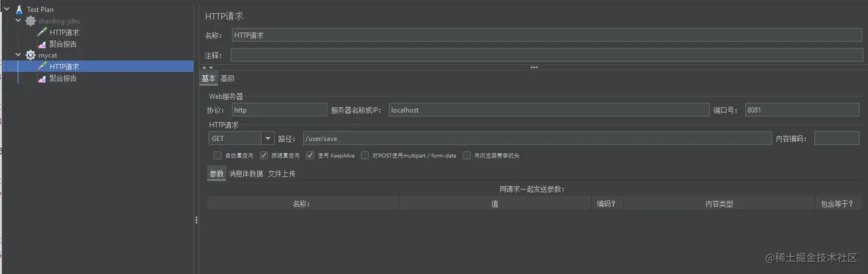Screen dimensions: 868x274
Task: Click the server name field containing localhost
Action: pyautogui.click(x=549, y=110)
